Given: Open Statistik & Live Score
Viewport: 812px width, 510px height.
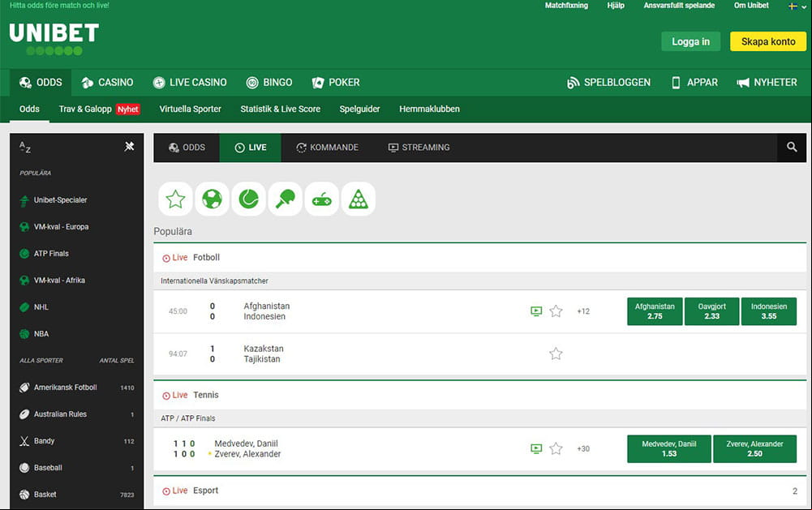Looking at the screenshot, I should [x=280, y=109].
